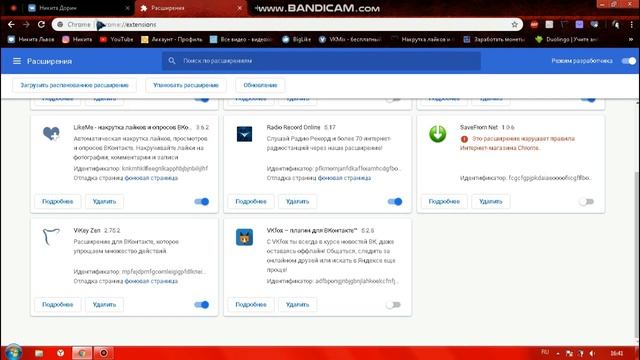
Task: Go back with the browser back arrow
Action: pyautogui.click(x=11, y=24)
